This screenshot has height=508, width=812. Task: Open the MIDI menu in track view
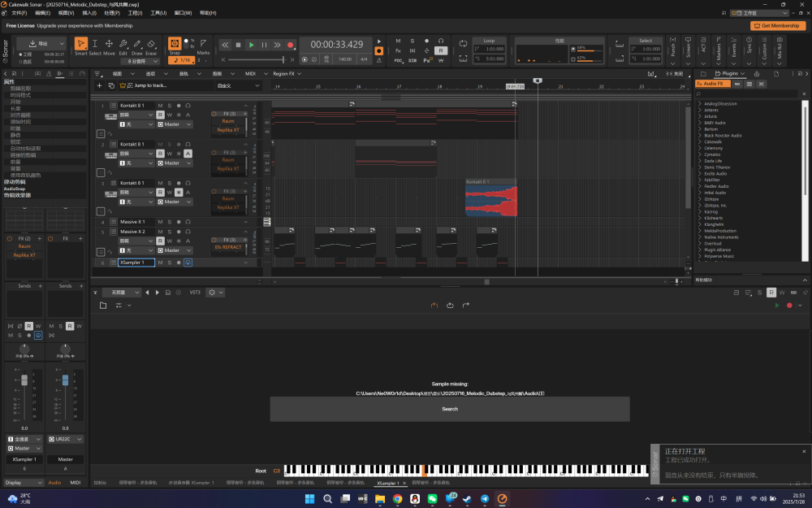click(x=250, y=74)
